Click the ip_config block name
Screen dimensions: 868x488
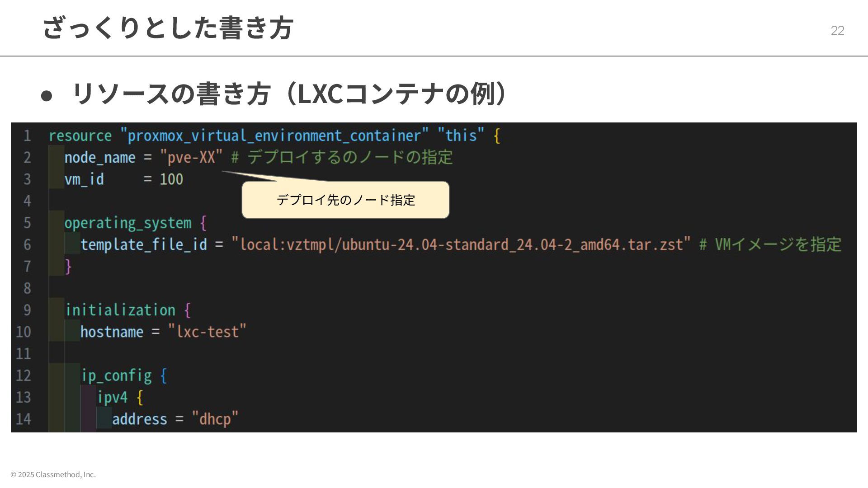(116, 376)
